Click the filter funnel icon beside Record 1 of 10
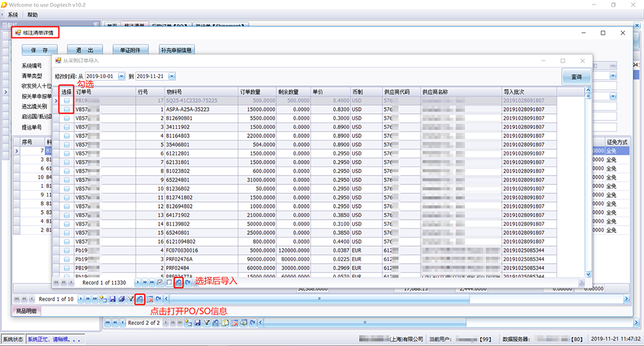The image size is (644, 346). (x=130, y=299)
